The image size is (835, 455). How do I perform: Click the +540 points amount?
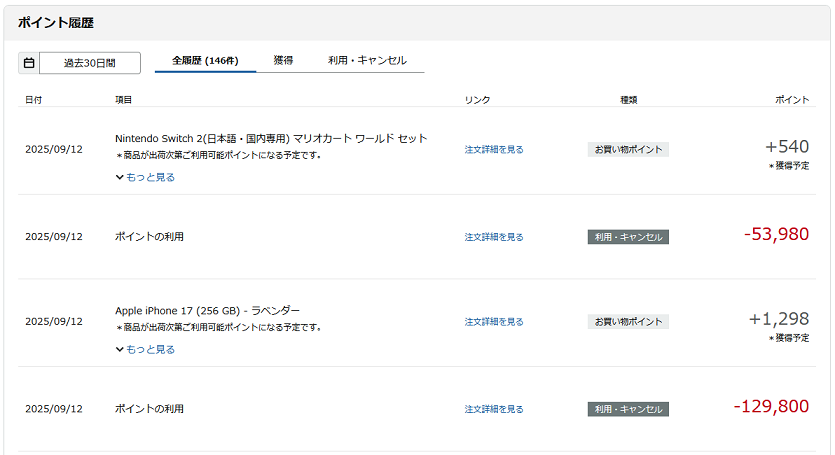point(786,147)
